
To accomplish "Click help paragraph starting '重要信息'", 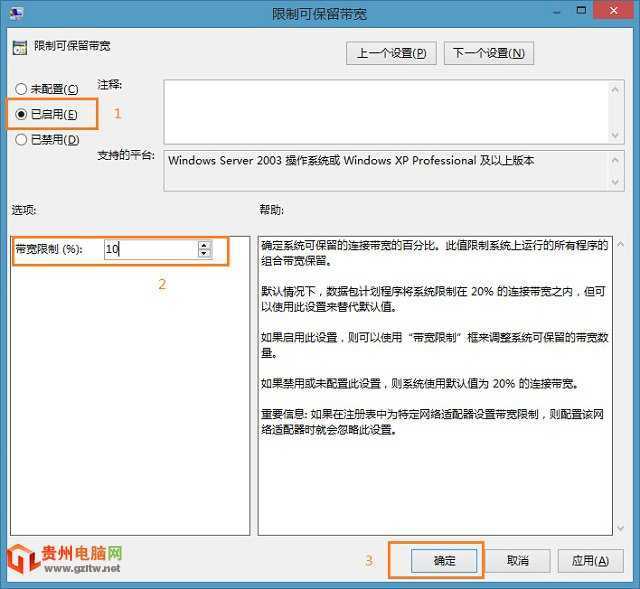I will pos(433,422).
